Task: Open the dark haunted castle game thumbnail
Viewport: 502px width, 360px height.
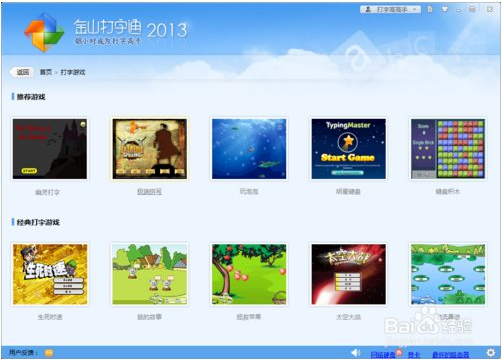Action: pyautogui.click(x=50, y=149)
